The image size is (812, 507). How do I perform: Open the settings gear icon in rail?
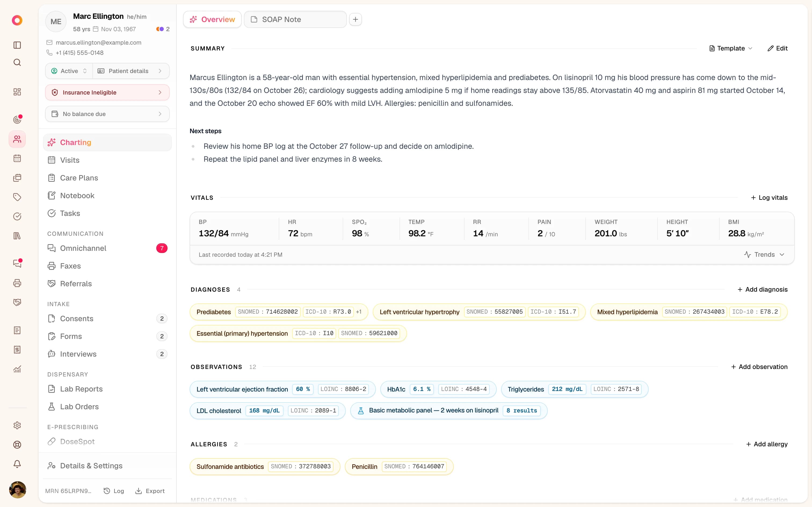(17, 425)
